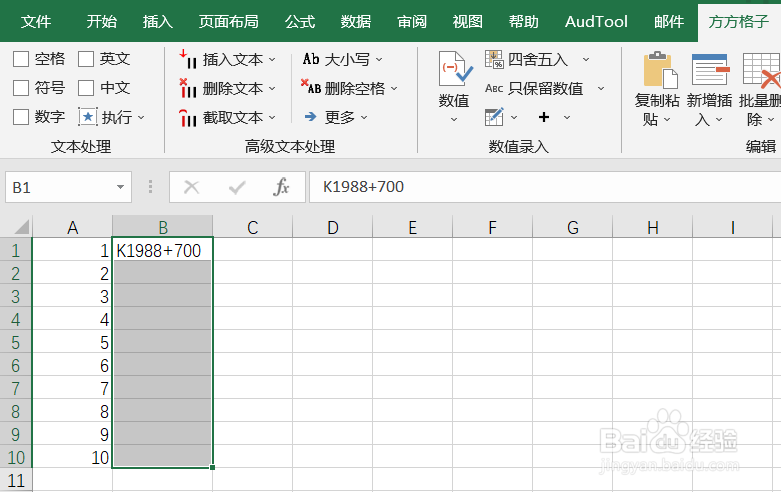Click the formula bar showing K1988+700
Viewport: 781px width, 492px height.
point(545,187)
